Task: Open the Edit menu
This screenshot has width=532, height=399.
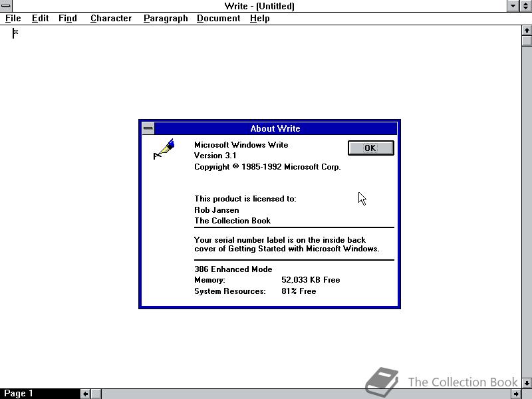Action: (40, 19)
